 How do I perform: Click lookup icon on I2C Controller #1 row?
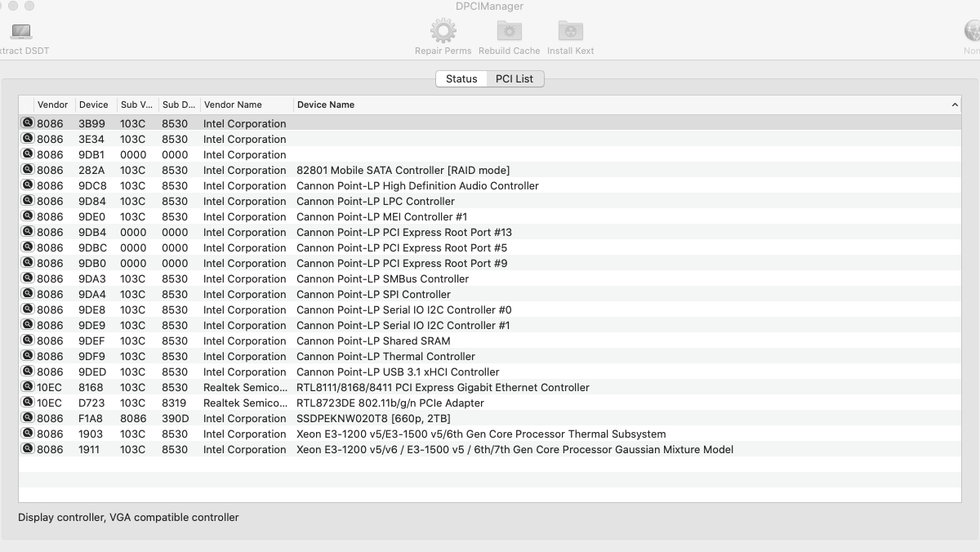click(28, 324)
